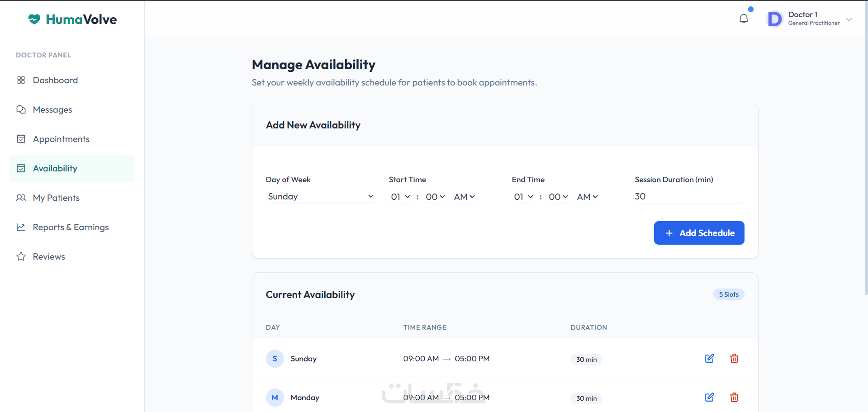
Task: Open Messages from the sidebar
Action: pos(52,109)
